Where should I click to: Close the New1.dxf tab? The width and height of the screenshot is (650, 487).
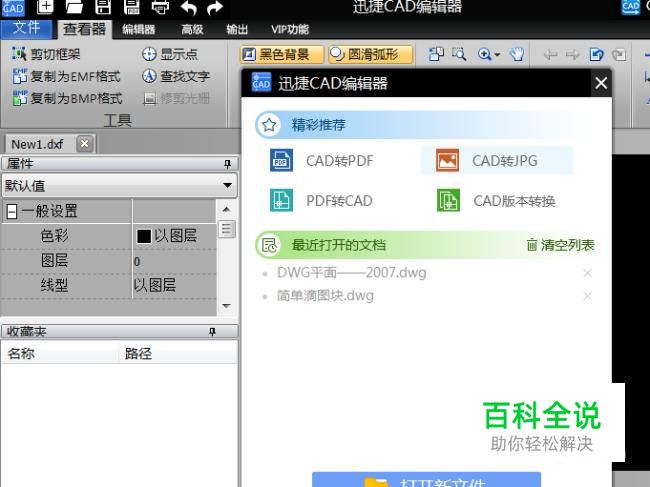pos(85,144)
